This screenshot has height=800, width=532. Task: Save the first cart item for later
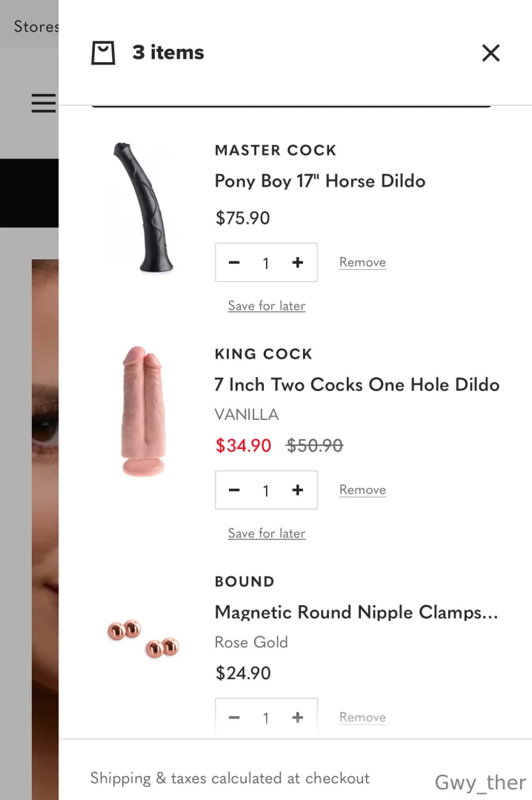coord(267,306)
